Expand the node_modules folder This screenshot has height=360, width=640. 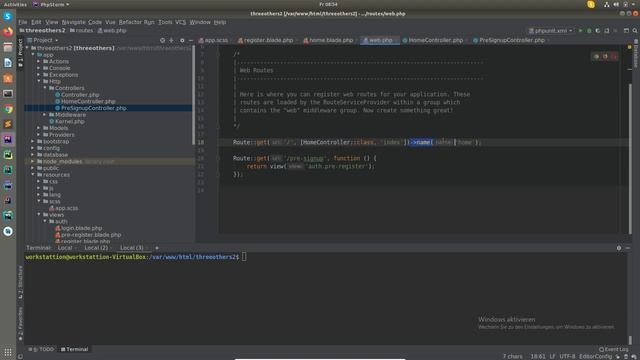[x=33, y=161]
